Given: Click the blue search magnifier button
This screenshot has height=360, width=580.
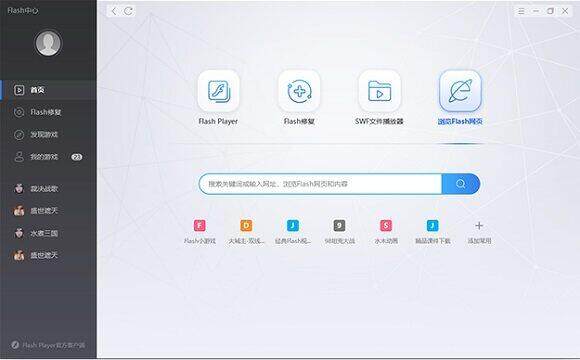Looking at the screenshot, I should pos(461,184).
